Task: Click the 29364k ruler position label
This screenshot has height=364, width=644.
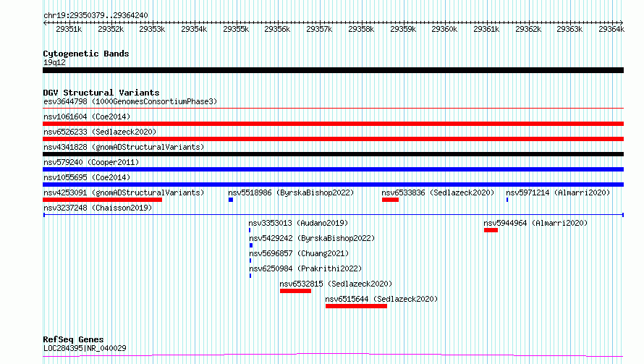Action: coord(611,29)
